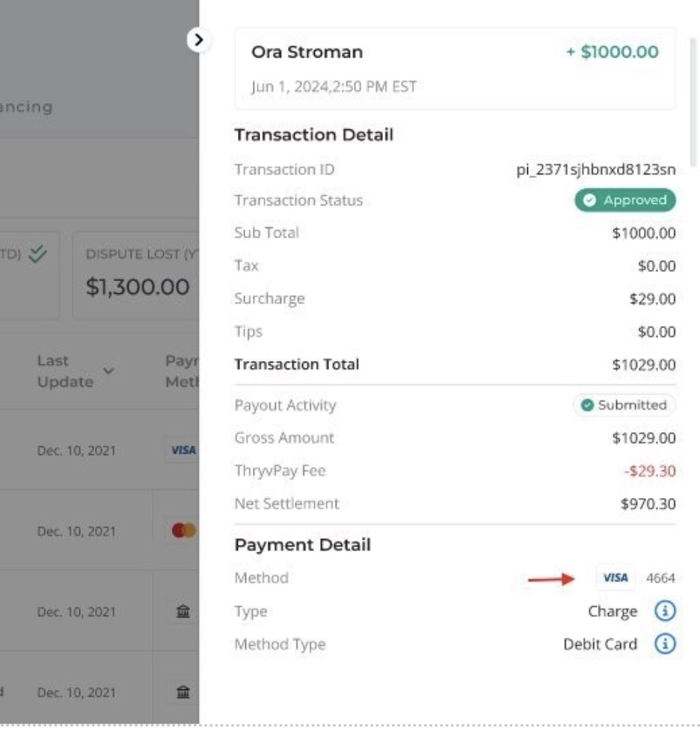This screenshot has height=731, width=700.
Task: Click the transaction ID pi_2371sjhbnxd8123sn
Action: coord(596,169)
